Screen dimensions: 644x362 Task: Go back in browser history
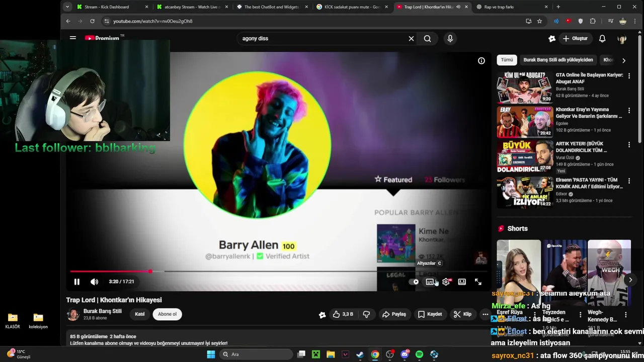pyautogui.click(x=68, y=21)
